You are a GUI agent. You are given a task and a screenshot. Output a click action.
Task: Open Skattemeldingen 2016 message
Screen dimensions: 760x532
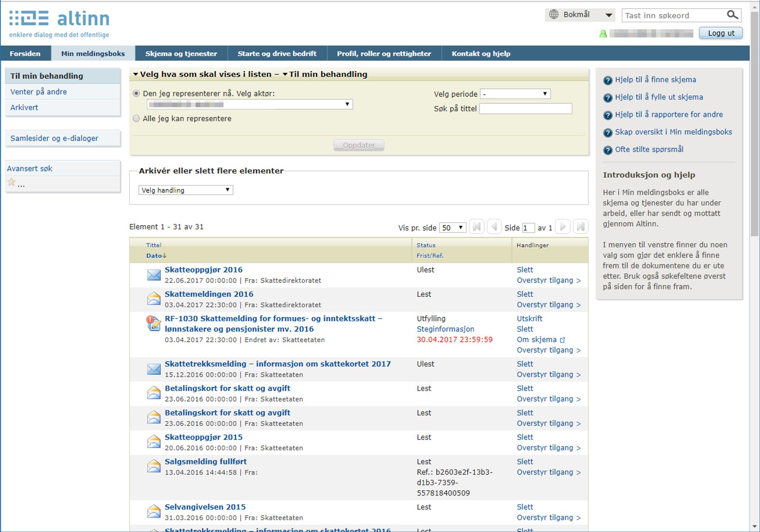click(x=209, y=294)
